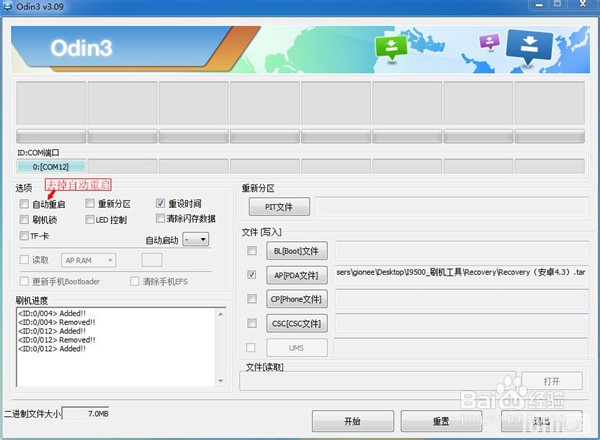
Task: Click the Odin3 logo banner
Action: coord(82,48)
